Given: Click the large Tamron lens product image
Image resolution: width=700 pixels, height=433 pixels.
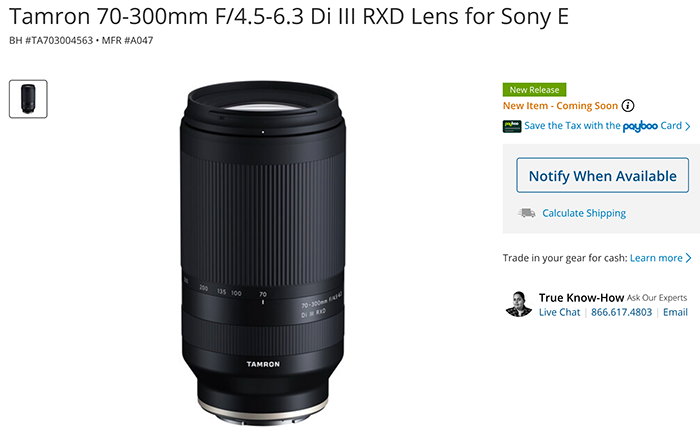Looking at the screenshot, I should (263, 253).
